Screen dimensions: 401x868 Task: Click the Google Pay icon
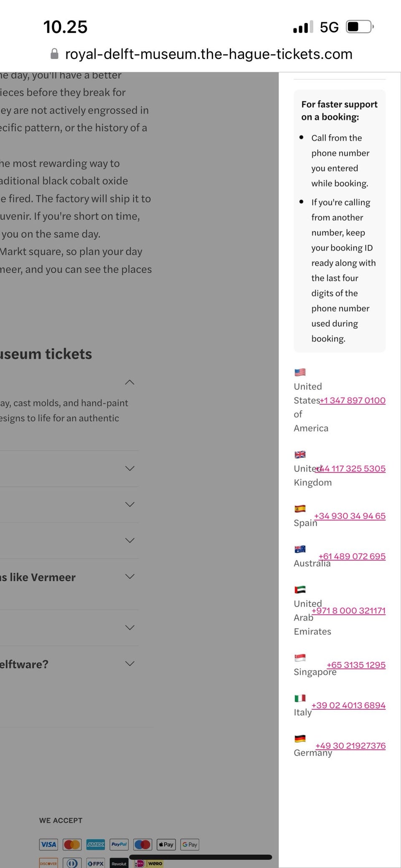tap(190, 844)
